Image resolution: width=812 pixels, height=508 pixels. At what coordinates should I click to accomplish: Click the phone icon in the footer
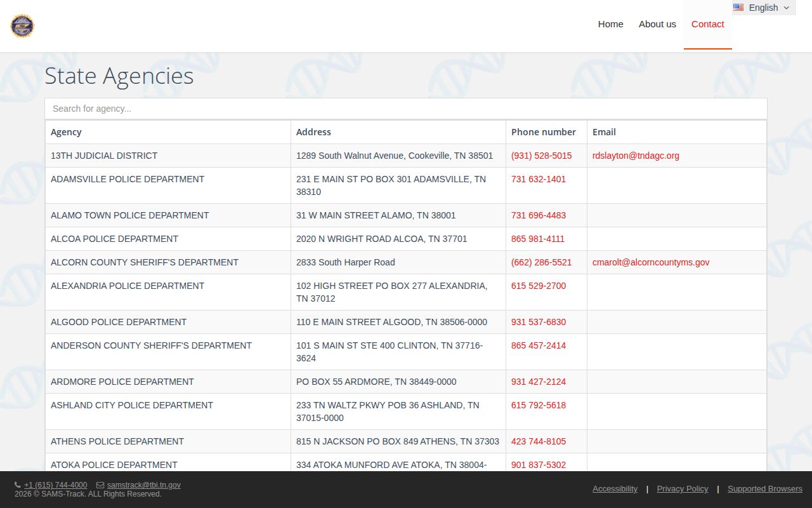pos(18,485)
